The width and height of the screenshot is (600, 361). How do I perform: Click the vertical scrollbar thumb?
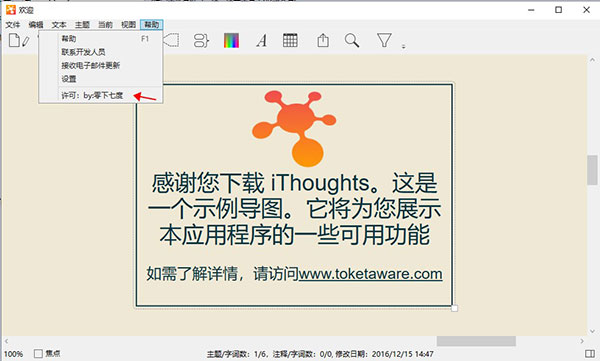point(592,170)
